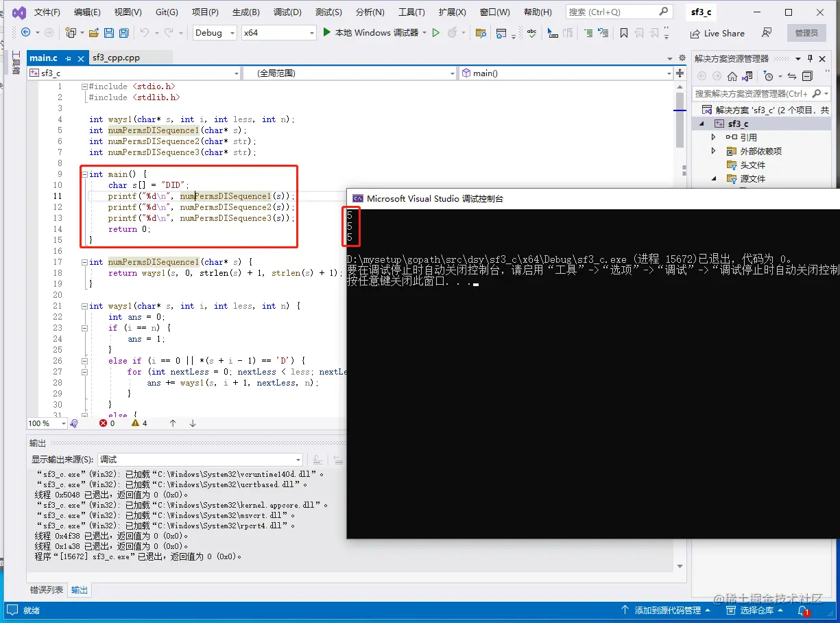Collapse the sf3_c project node
Image resolution: width=840 pixels, height=623 pixels.
pyautogui.click(x=701, y=124)
